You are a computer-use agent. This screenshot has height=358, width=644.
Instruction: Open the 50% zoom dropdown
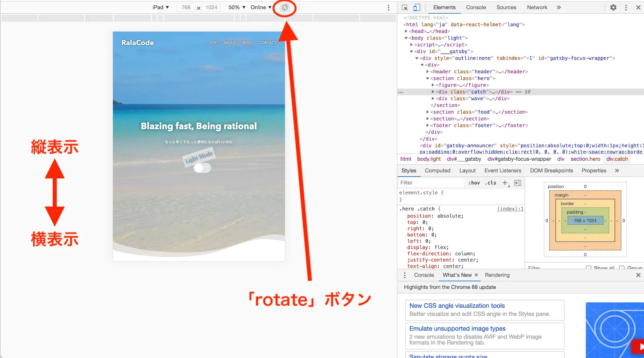pos(237,8)
